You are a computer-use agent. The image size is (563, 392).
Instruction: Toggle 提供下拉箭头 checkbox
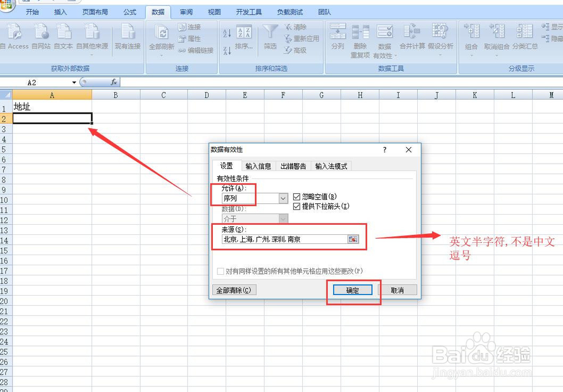click(x=297, y=206)
